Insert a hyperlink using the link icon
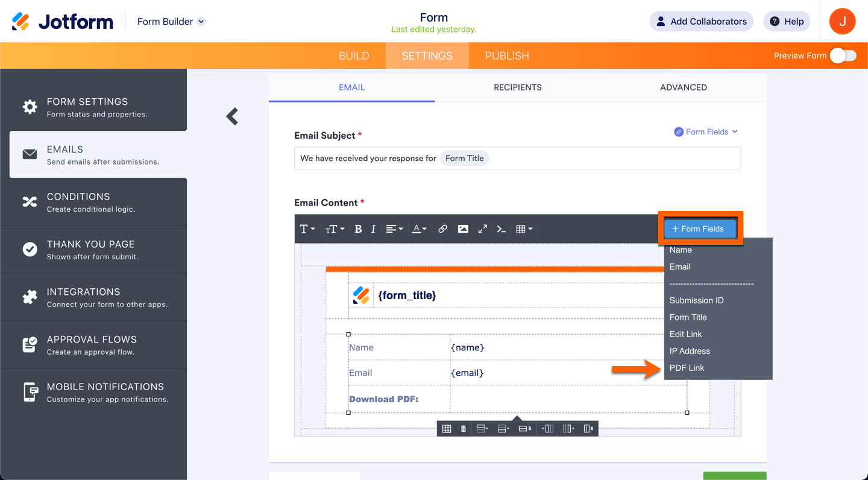Viewport: 868px width, 480px height. point(442,229)
